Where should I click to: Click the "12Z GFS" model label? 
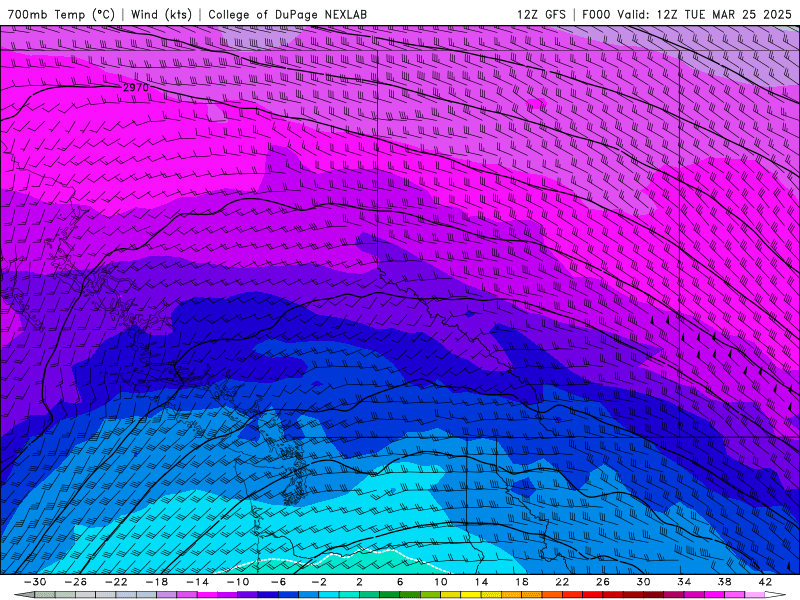[x=541, y=14]
